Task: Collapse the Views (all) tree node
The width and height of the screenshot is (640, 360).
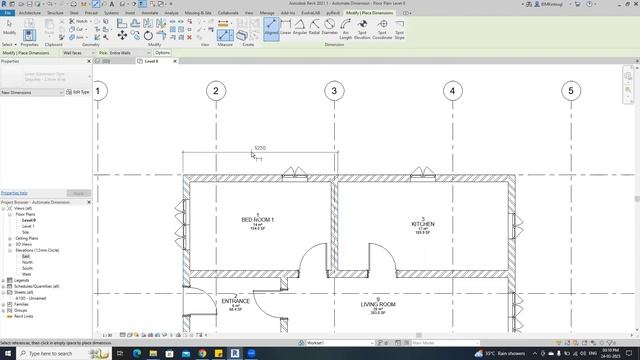Action: (3, 209)
